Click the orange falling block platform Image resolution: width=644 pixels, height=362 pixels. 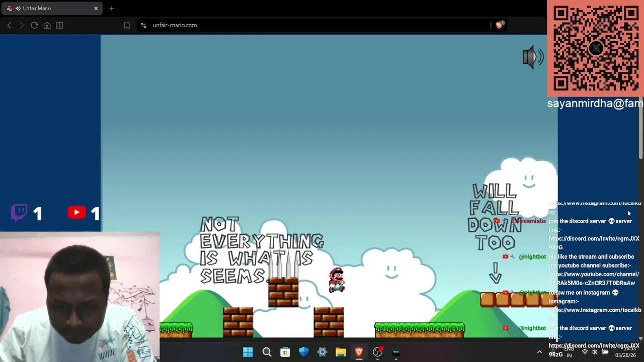click(518, 300)
